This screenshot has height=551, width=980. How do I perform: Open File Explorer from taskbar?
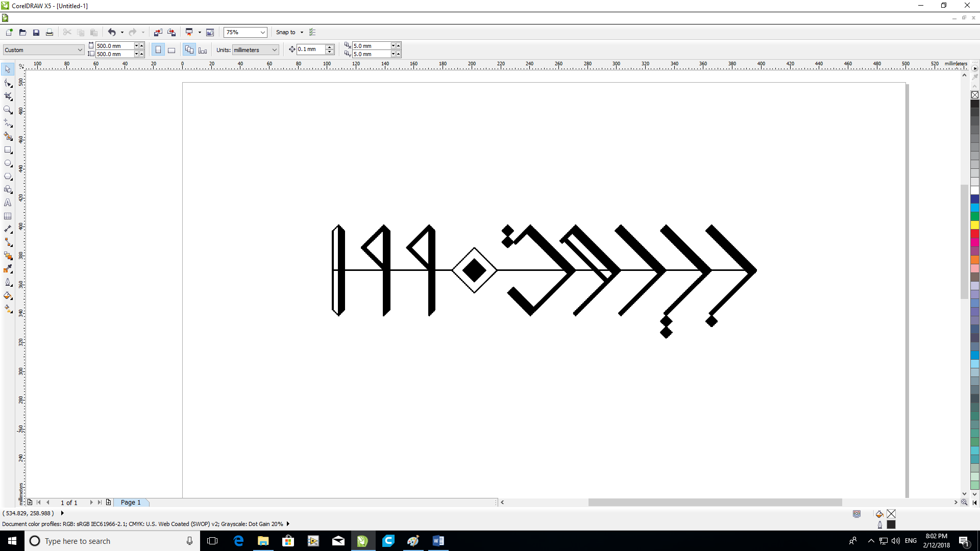click(x=263, y=541)
